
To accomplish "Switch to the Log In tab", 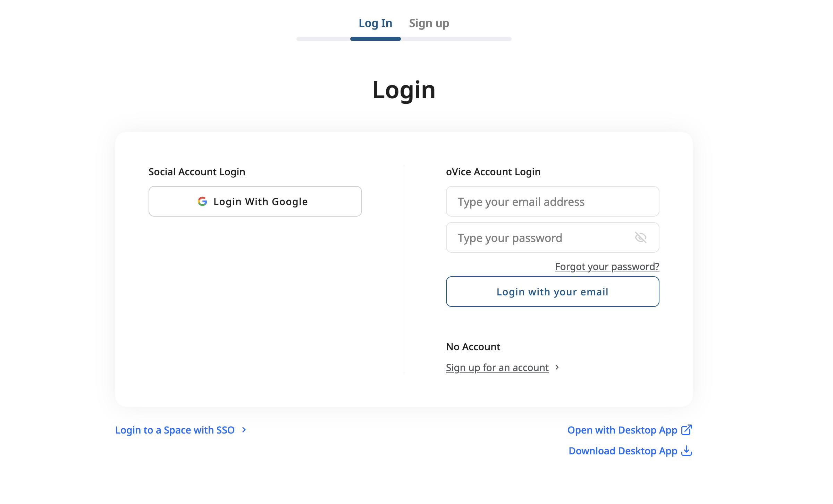I will tap(375, 23).
